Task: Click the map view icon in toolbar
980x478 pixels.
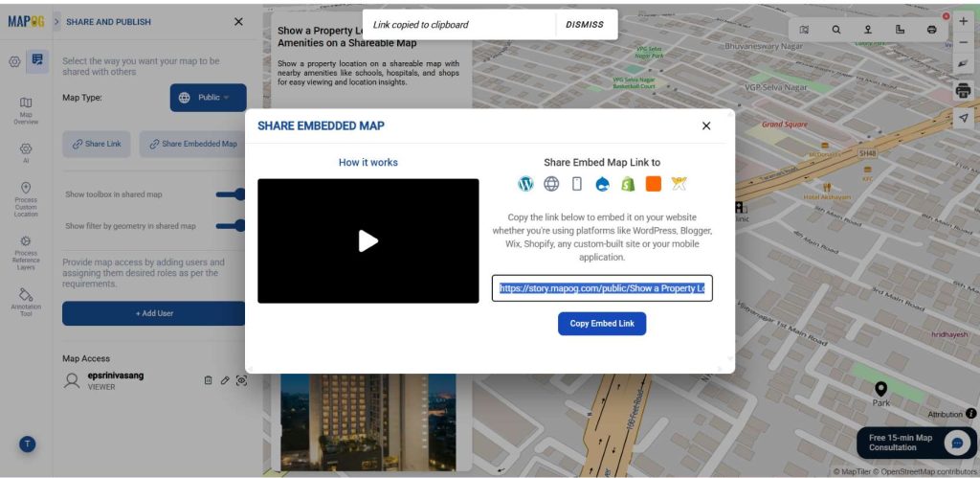Action: pyautogui.click(x=804, y=30)
